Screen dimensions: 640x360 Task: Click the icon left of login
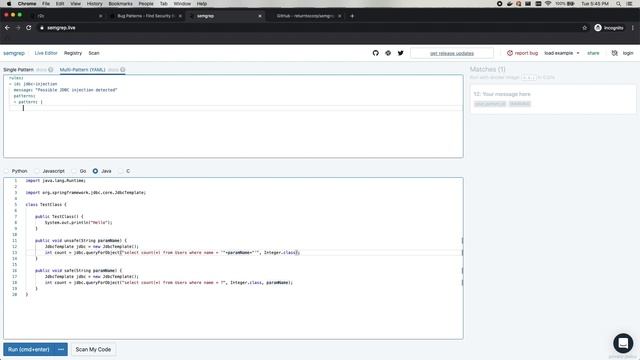point(614,53)
